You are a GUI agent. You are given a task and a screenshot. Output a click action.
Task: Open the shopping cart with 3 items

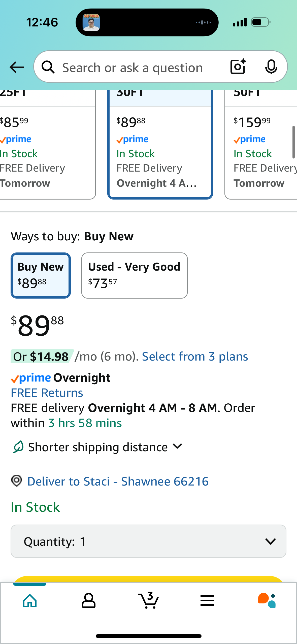click(x=148, y=600)
